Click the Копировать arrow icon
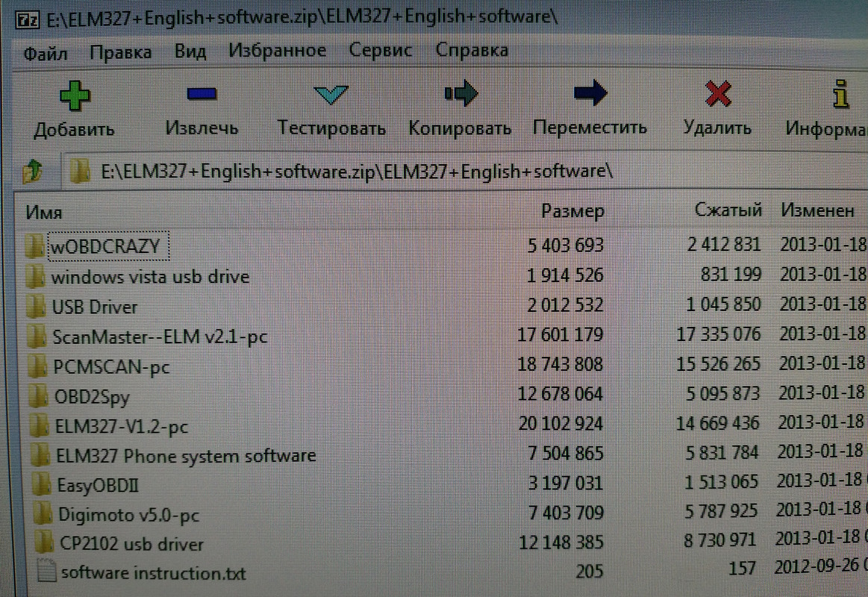 pos(460,93)
